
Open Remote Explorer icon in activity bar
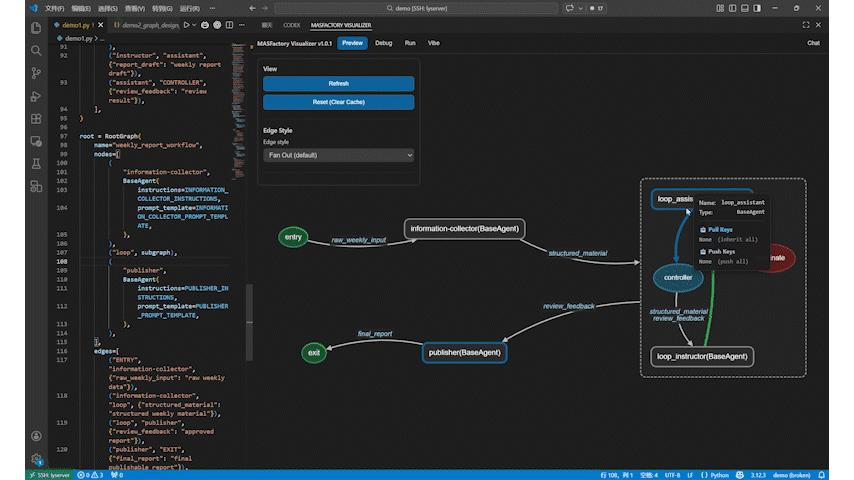[36, 141]
